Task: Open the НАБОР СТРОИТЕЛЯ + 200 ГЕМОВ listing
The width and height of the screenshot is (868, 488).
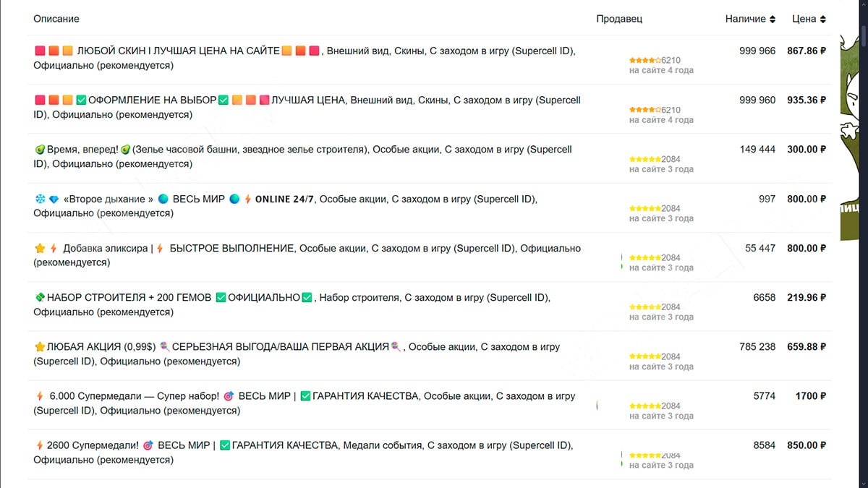Action: coord(430,305)
